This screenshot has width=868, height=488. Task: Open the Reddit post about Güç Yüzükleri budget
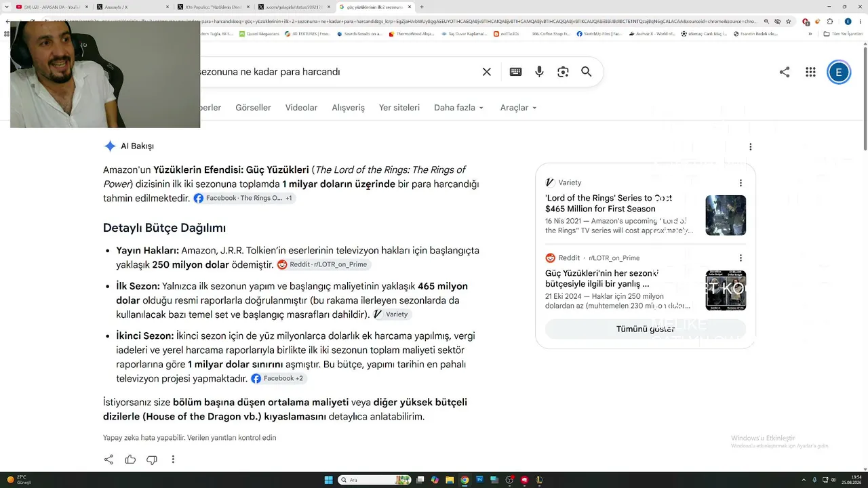pos(602,279)
